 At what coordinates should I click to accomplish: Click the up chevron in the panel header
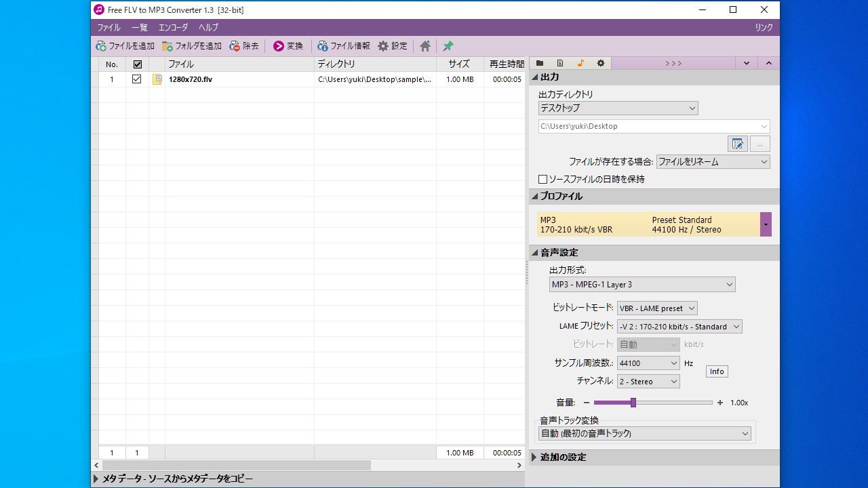tap(769, 63)
